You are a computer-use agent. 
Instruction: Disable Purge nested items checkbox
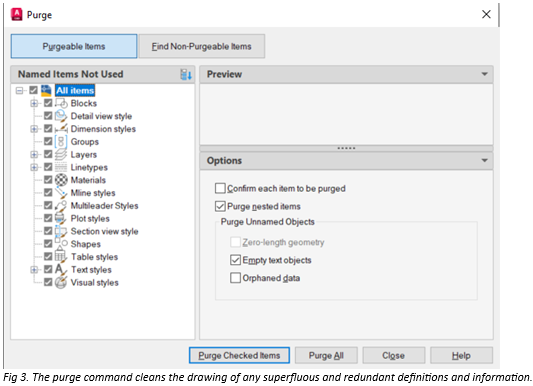[x=220, y=206]
